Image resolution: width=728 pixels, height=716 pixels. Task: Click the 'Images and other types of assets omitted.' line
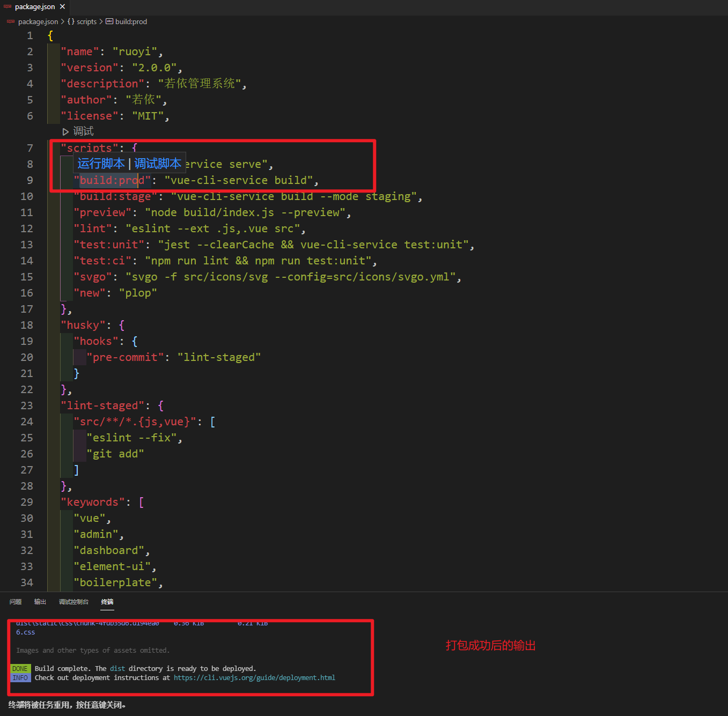pyautogui.click(x=93, y=651)
